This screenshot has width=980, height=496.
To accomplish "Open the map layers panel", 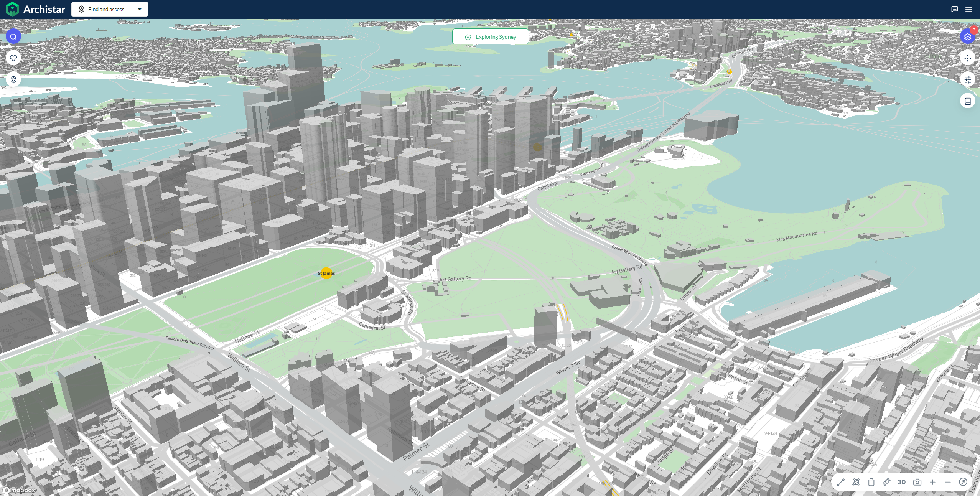I will pos(967,37).
